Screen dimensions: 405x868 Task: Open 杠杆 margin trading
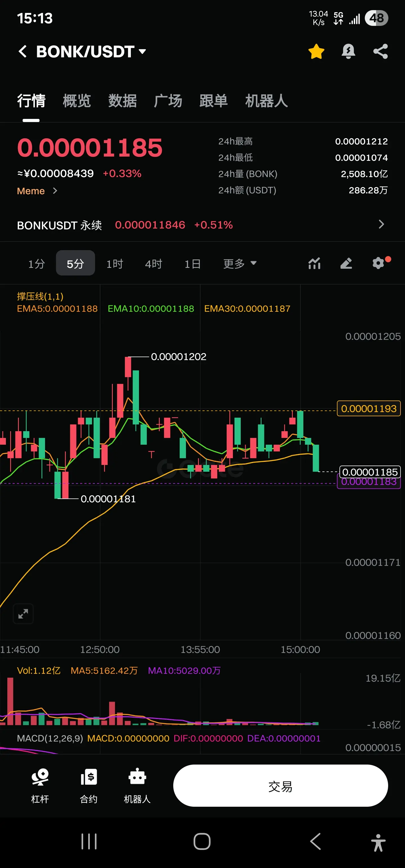(40, 786)
